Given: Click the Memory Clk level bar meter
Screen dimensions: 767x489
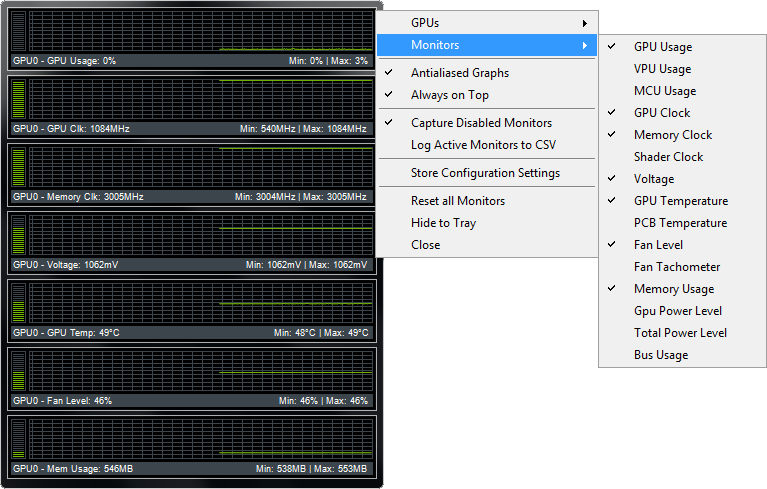Looking at the screenshot, I should coord(19,167).
